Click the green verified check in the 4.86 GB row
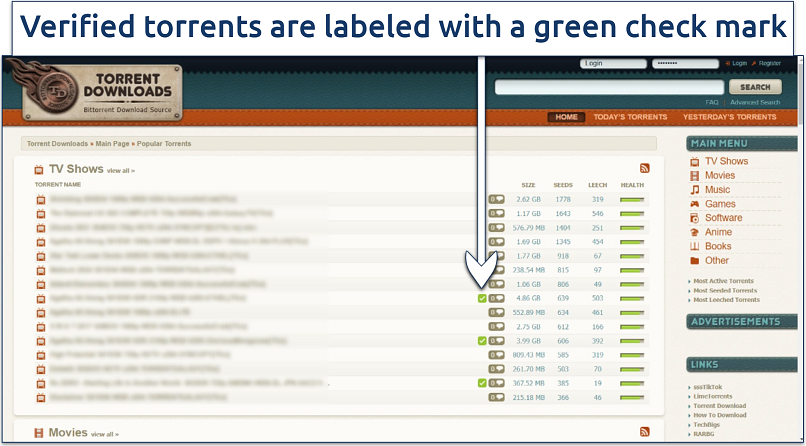806x446 pixels. 482,298
